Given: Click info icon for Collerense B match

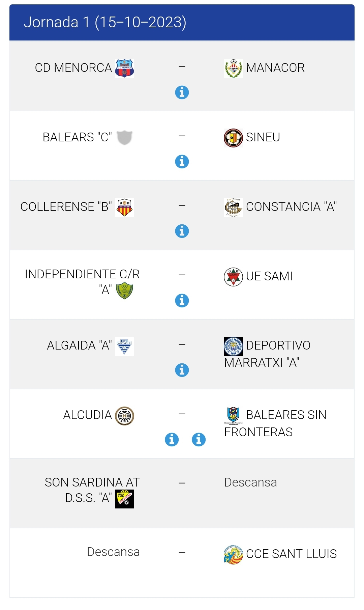Looking at the screenshot, I should point(182,231).
